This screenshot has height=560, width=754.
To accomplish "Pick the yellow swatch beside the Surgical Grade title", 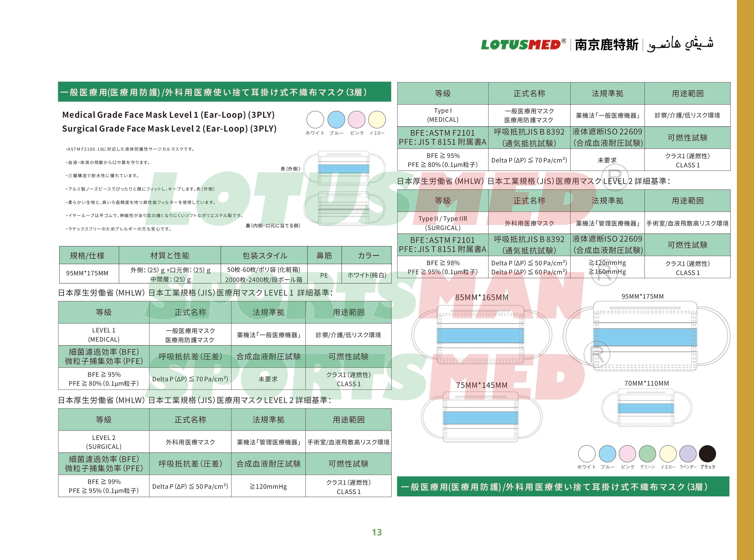I will pyautogui.click(x=377, y=120).
